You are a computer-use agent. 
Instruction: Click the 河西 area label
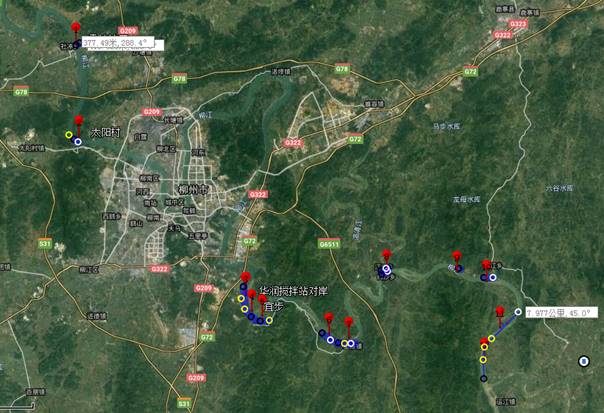click(x=143, y=191)
